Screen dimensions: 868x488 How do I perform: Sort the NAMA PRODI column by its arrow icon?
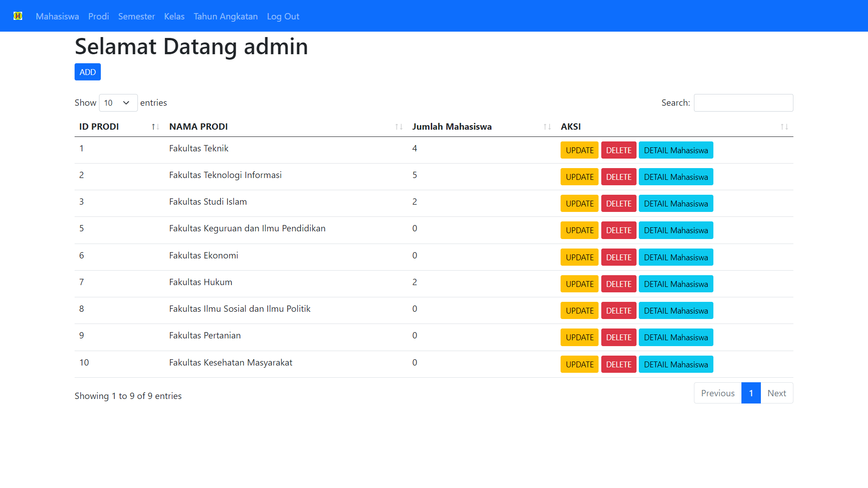398,127
